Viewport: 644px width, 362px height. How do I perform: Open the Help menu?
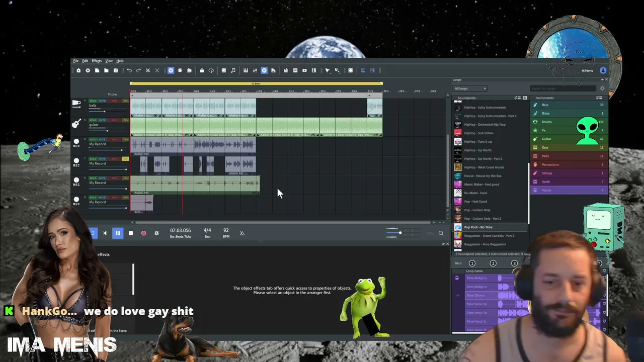(120, 61)
